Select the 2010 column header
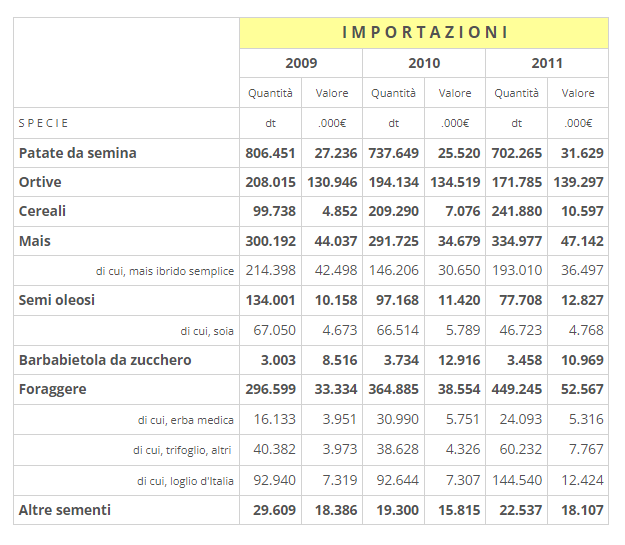The width and height of the screenshot is (625, 545). click(x=424, y=63)
